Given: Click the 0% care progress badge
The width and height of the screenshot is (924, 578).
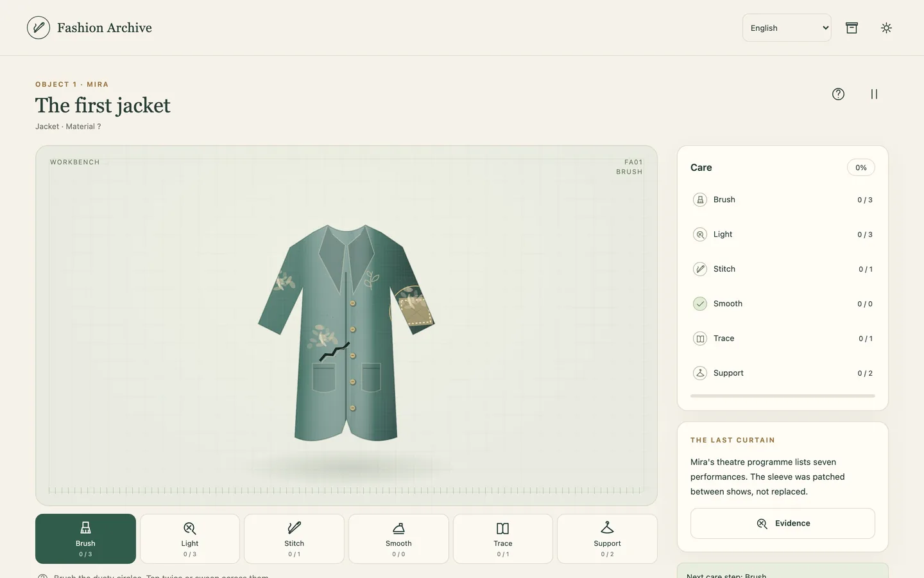Looking at the screenshot, I should pos(861,168).
